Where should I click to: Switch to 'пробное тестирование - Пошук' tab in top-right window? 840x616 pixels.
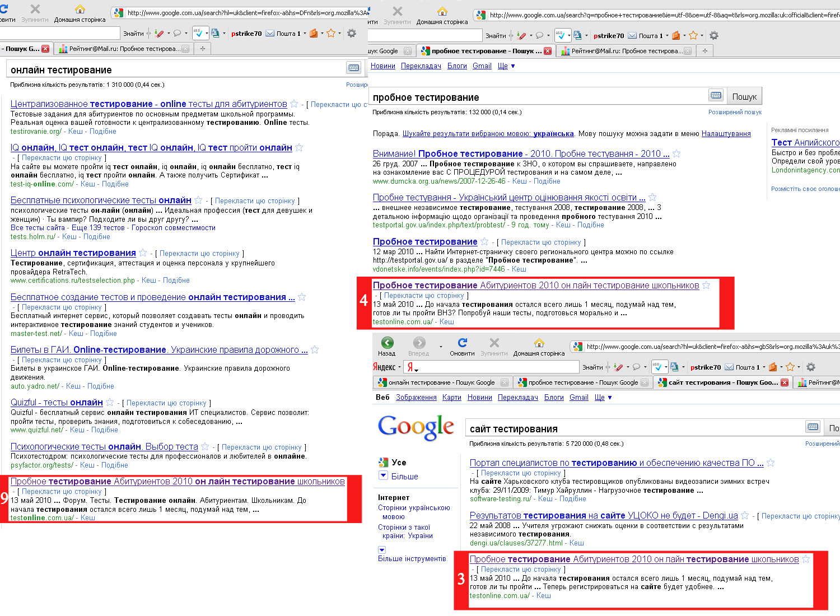coord(486,51)
